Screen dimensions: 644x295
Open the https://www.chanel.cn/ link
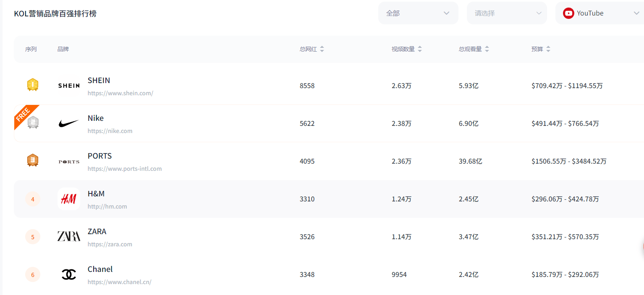119,282
